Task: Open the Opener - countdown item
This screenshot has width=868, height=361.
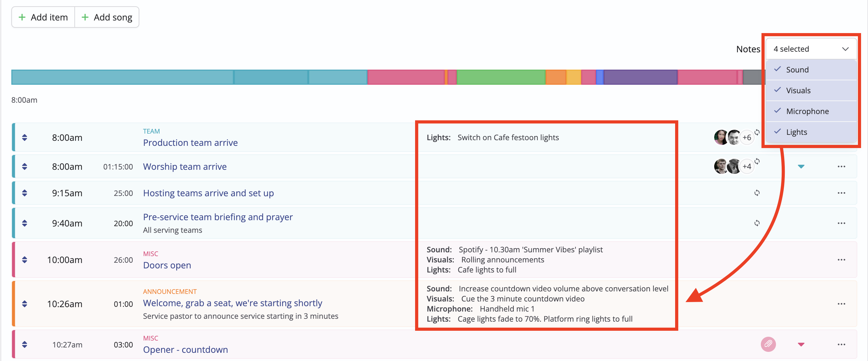Action: [x=185, y=350]
